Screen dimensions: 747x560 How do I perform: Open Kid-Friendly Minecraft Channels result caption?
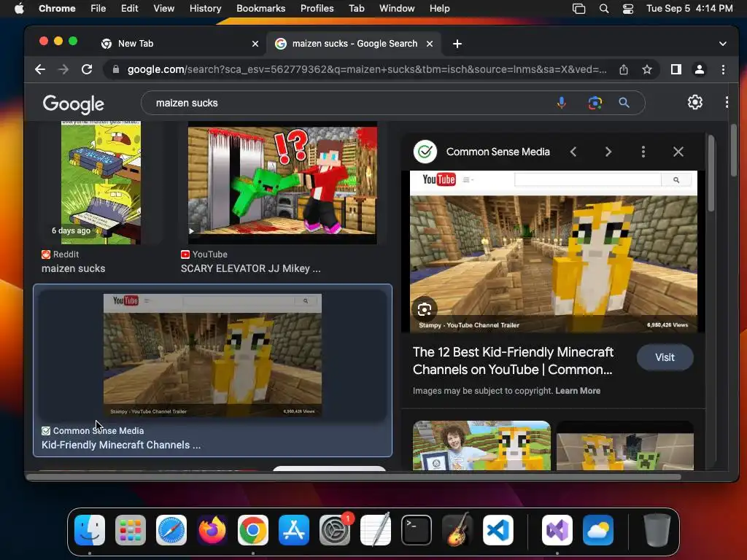[121, 446]
